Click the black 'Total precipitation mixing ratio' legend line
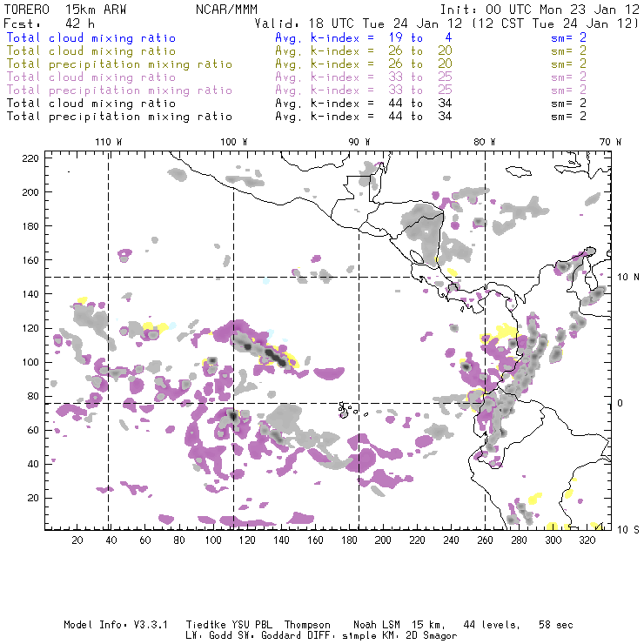 coord(119,117)
